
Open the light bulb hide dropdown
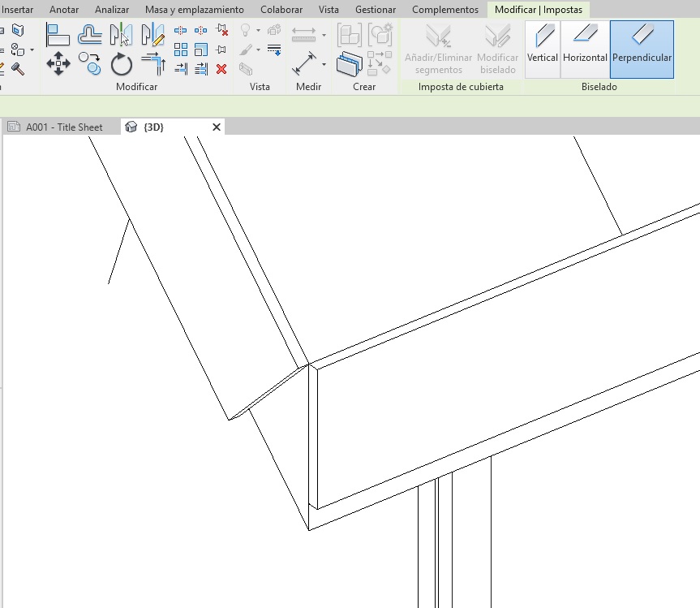coord(258,31)
